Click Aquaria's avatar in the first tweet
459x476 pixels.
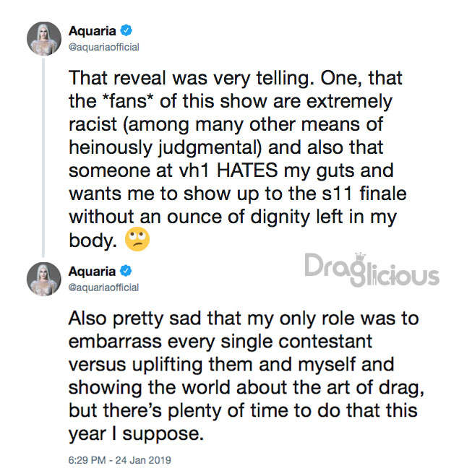pos(44,38)
